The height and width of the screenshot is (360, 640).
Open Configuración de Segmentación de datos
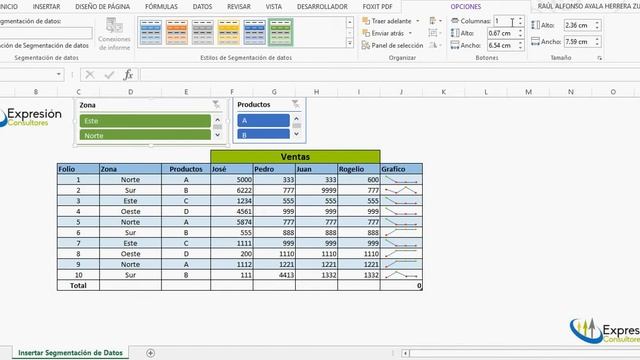tap(44, 46)
